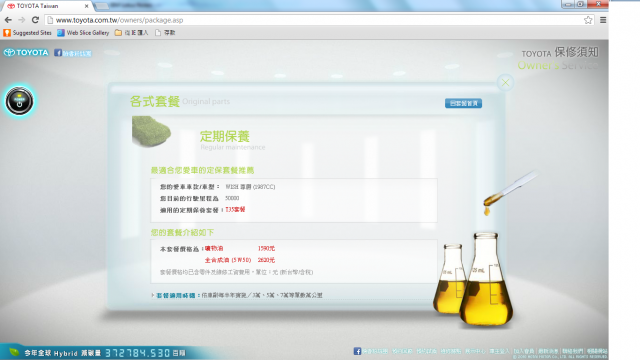Open the 聯絡我們 footer link
Screen dimensions: 640x360
pyautogui.click(x=572, y=351)
